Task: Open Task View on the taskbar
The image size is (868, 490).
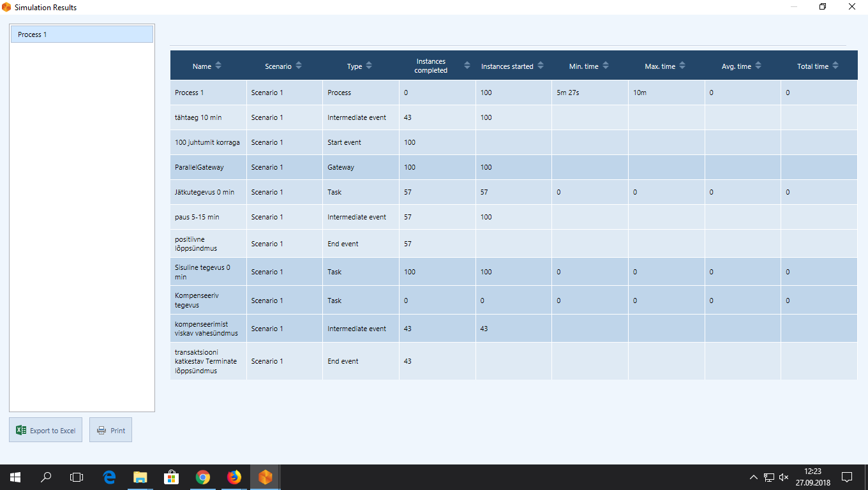Action: coord(77,477)
